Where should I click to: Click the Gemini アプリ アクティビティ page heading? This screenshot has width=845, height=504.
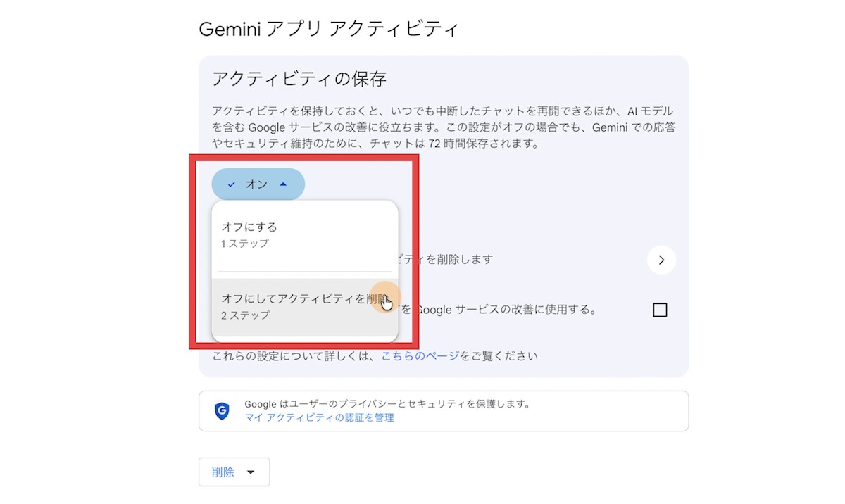click(329, 29)
